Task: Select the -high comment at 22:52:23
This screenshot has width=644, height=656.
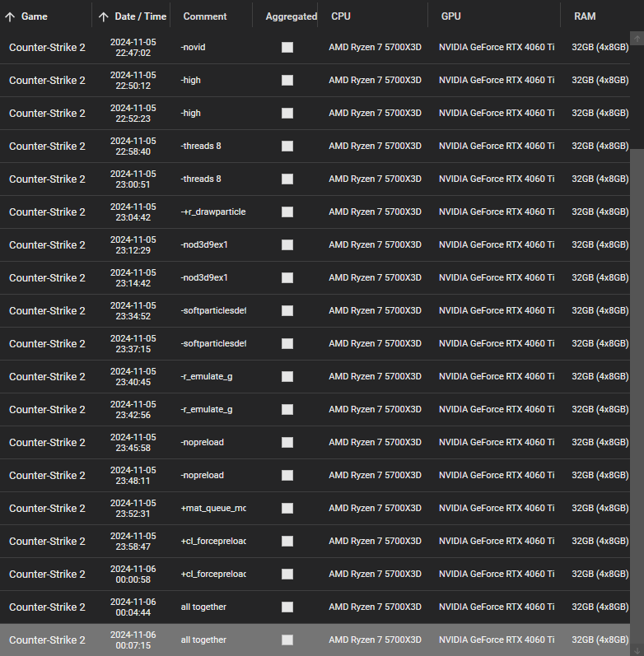Action: pos(190,114)
